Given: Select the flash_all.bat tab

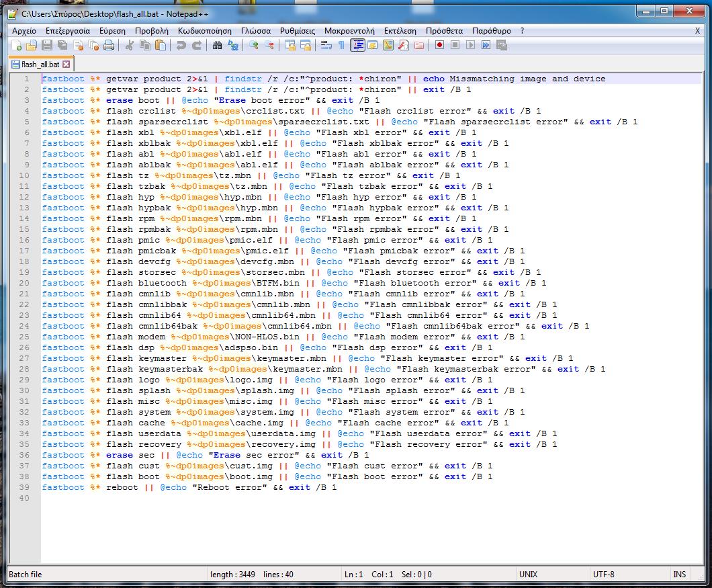Looking at the screenshot, I should [40, 65].
